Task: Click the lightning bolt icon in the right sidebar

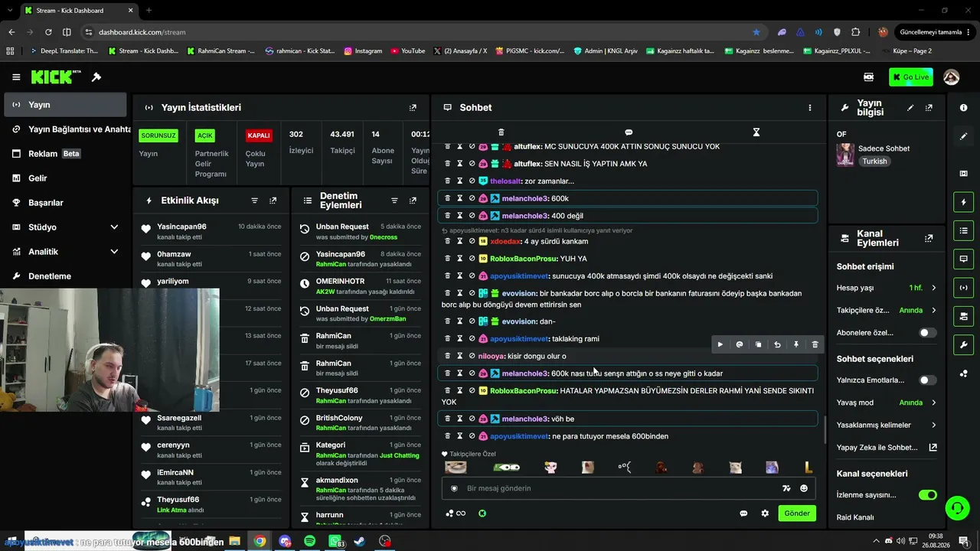Action: pos(963,202)
